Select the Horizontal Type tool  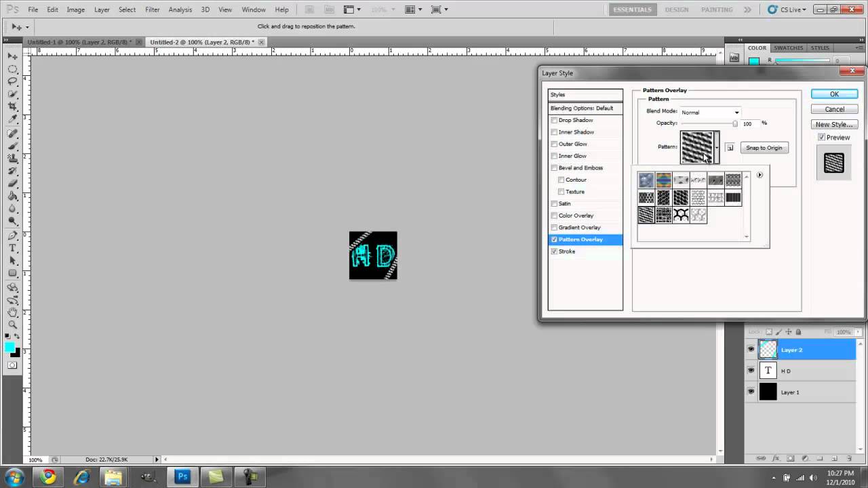coord(13,248)
